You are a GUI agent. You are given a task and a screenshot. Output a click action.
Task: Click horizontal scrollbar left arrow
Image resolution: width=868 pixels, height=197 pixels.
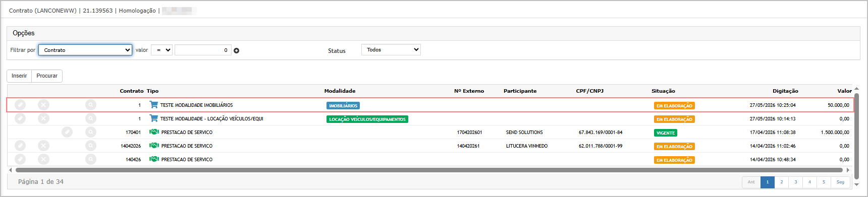click(x=11, y=170)
